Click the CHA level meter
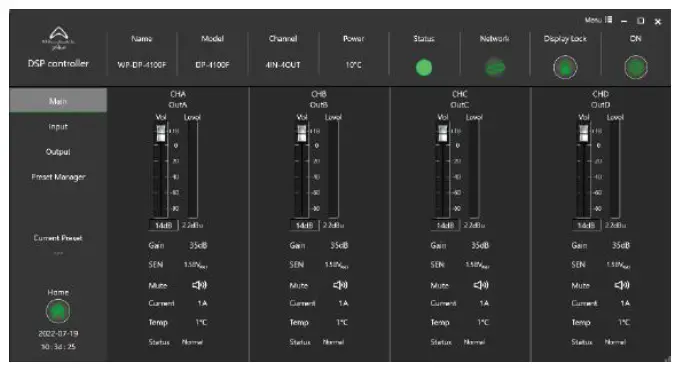This screenshot has height=368, width=683. [192, 169]
